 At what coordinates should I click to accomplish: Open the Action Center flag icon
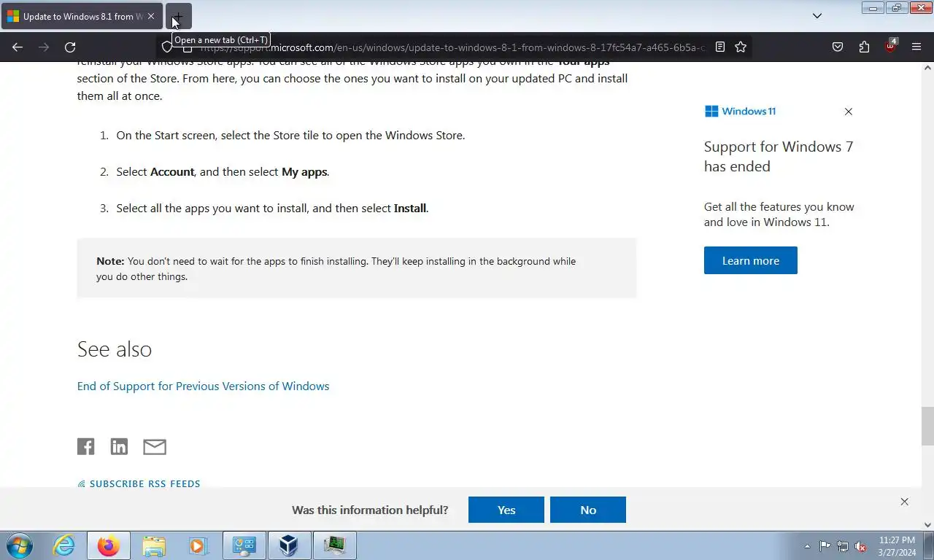click(825, 546)
